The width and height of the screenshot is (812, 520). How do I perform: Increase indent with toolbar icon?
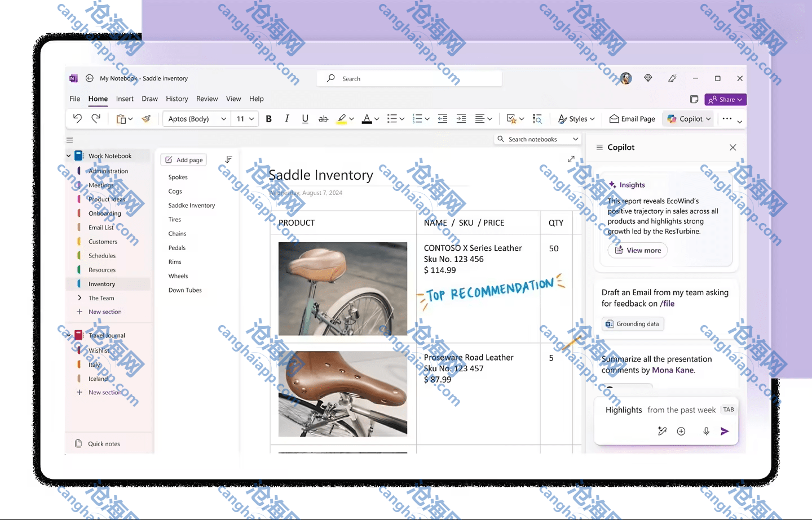pos(461,118)
